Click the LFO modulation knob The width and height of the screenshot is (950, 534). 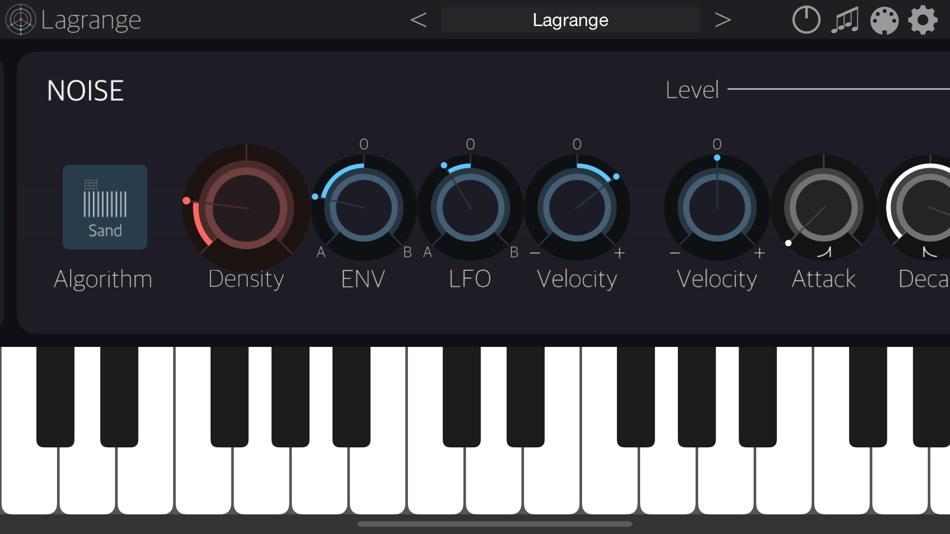coord(470,208)
